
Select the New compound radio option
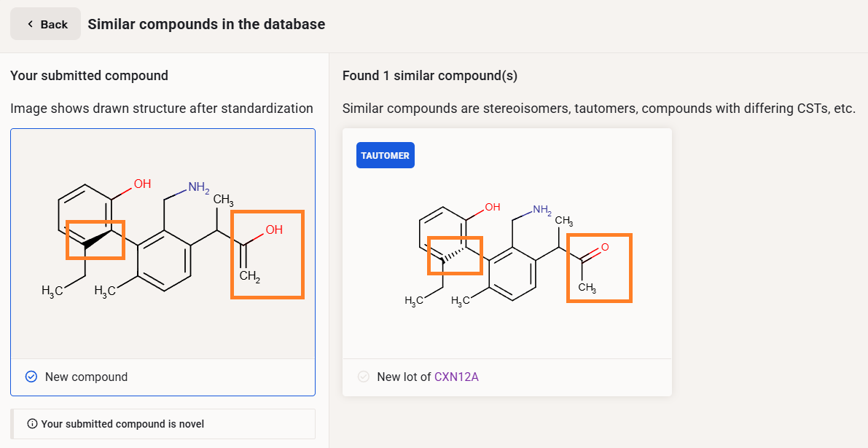coord(31,377)
